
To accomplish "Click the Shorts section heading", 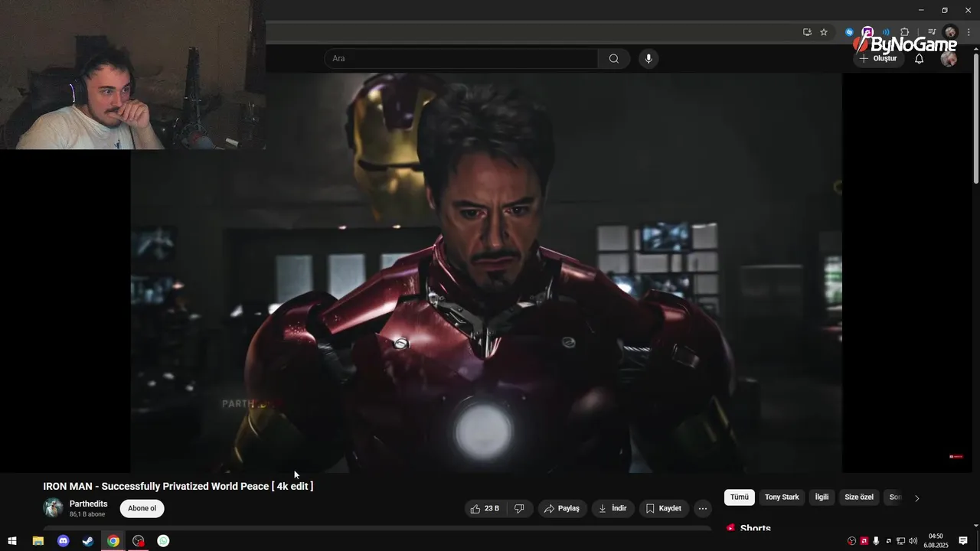I will pyautogui.click(x=756, y=529).
